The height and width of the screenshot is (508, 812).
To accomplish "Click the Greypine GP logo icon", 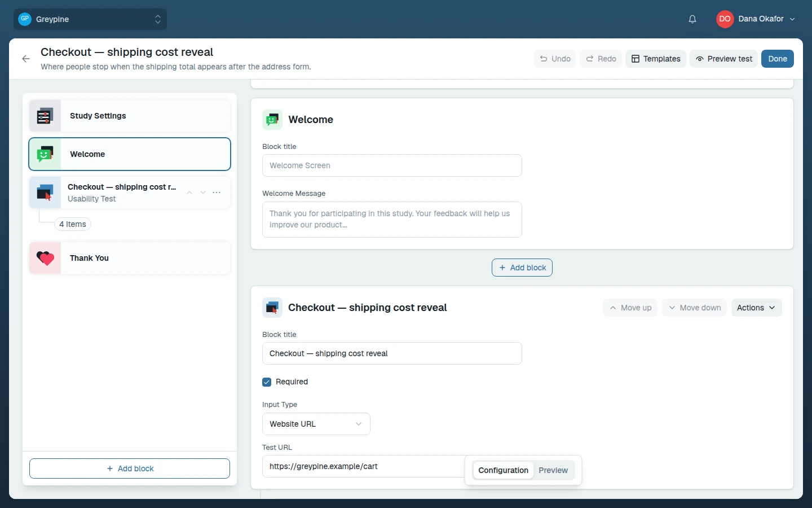I will pos(25,19).
